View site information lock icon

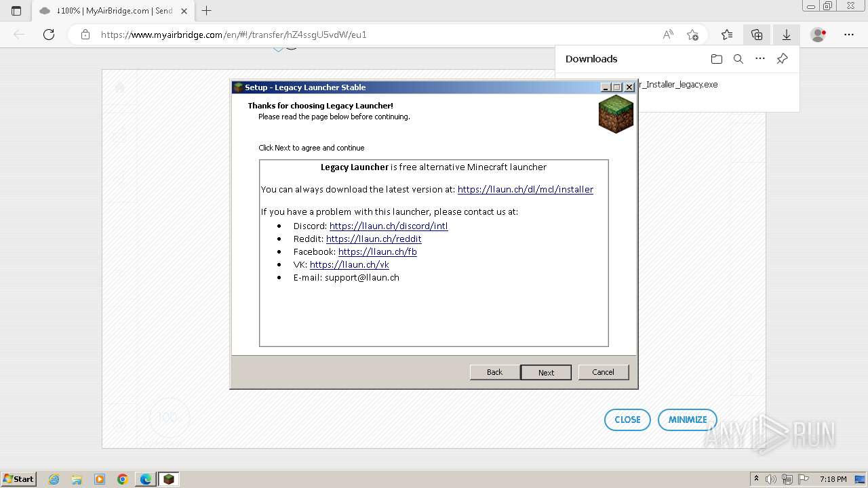pos(85,35)
